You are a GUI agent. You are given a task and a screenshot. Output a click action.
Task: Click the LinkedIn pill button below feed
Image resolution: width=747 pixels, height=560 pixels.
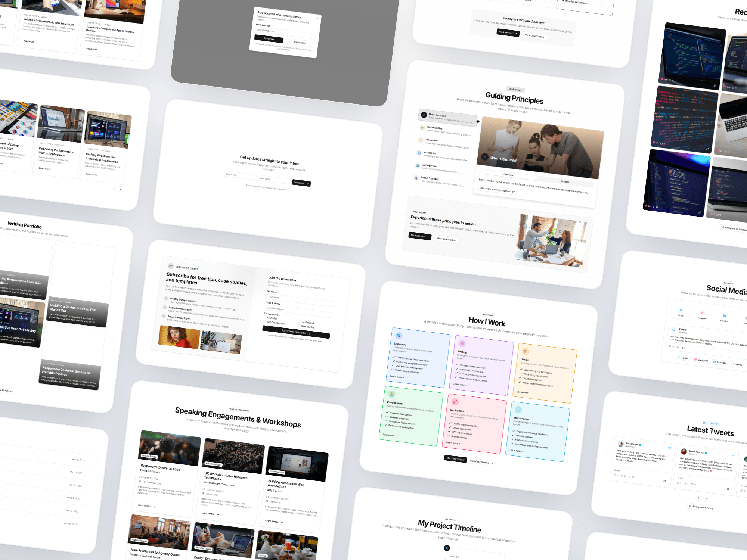point(719,362)
